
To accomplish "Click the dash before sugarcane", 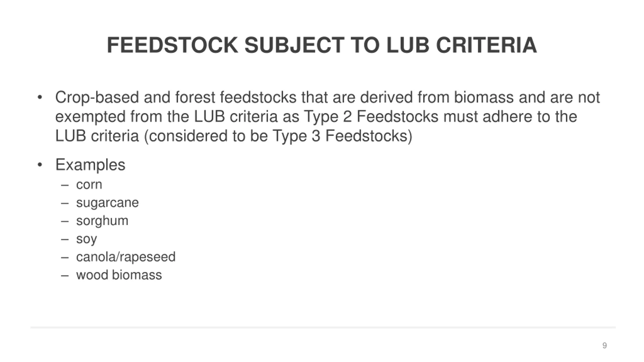I will [x=65, y=203].
